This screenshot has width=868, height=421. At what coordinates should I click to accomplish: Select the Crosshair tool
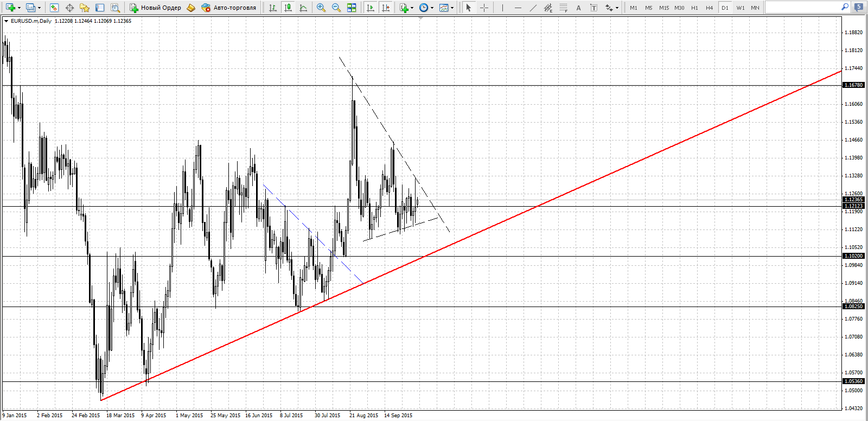click(x=484, y=8)
